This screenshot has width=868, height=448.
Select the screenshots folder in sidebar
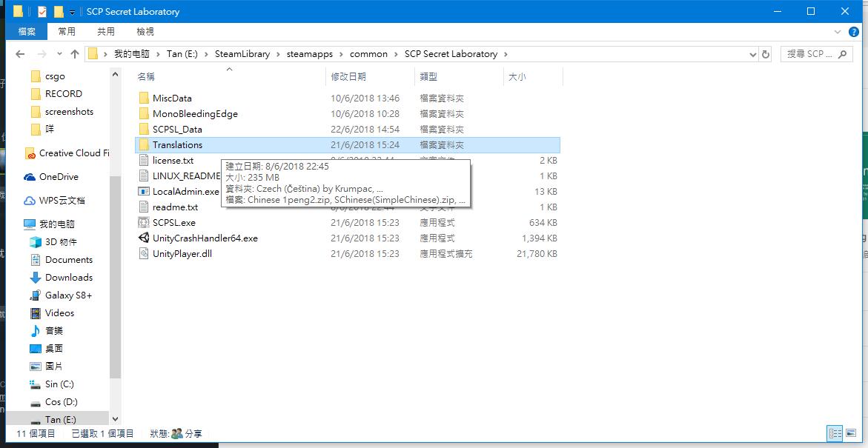tap(69, 112)
